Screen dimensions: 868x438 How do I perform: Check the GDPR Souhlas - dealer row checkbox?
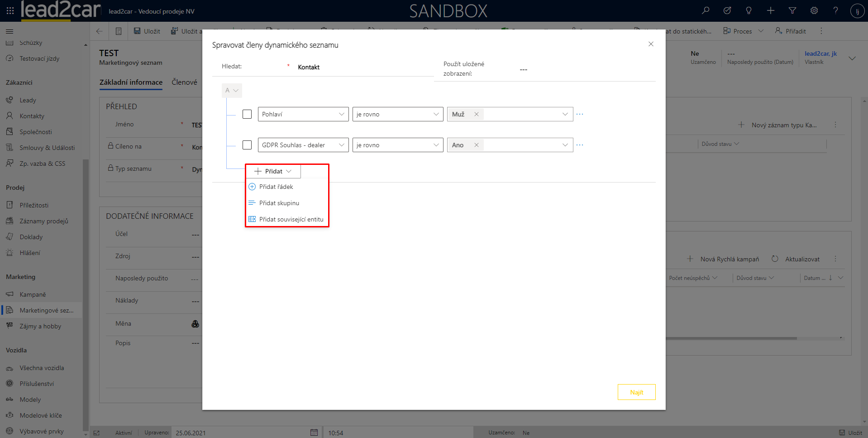point(247,145)
